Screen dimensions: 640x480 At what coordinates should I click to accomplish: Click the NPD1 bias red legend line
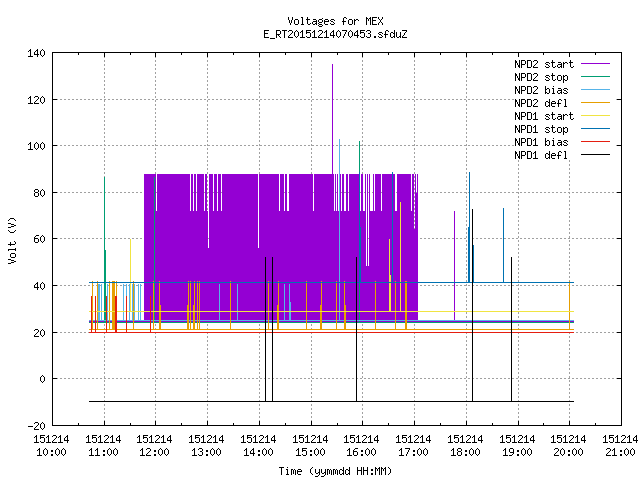coord(595,142)
